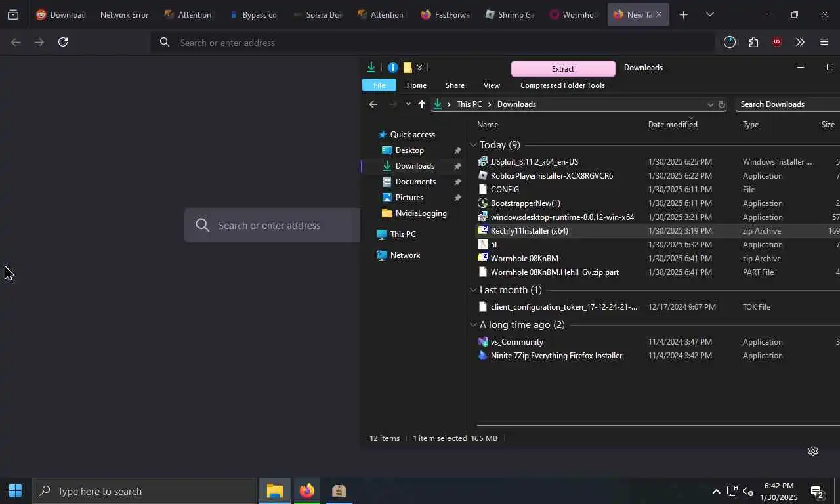
Task: Refresh the Downloads folder
Action: [722, 104]
